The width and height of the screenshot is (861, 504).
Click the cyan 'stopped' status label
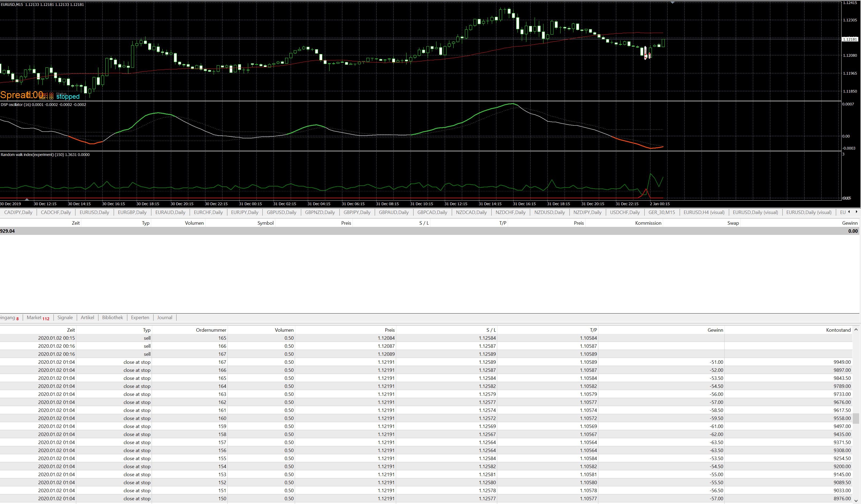68,97
